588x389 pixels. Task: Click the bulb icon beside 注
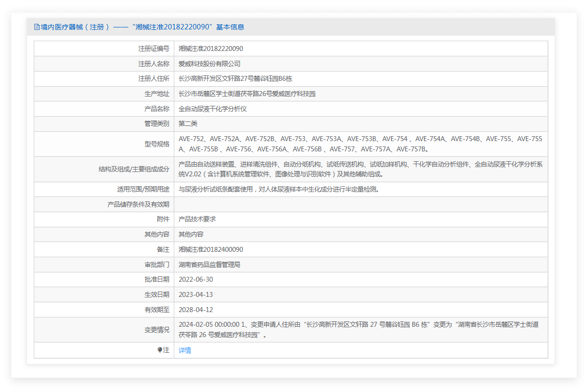coord(160,350)
